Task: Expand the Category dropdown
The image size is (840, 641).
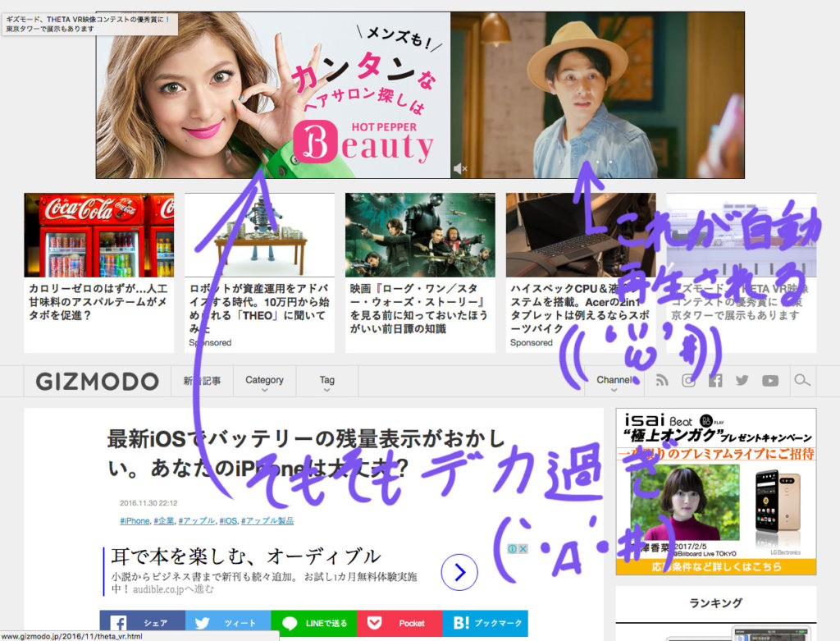Action: pos(264,382)
